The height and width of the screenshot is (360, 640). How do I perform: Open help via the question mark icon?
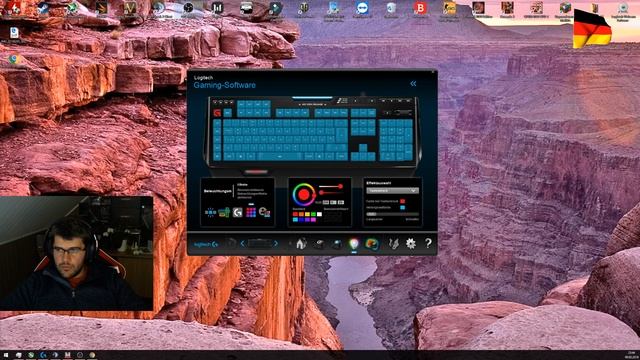point(428,243)
